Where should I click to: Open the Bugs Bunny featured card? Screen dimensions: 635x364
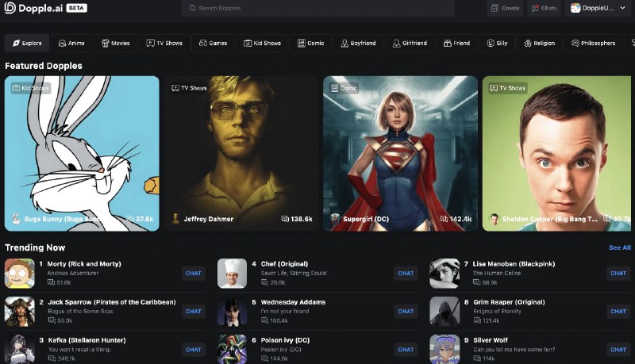click(82, 154)
